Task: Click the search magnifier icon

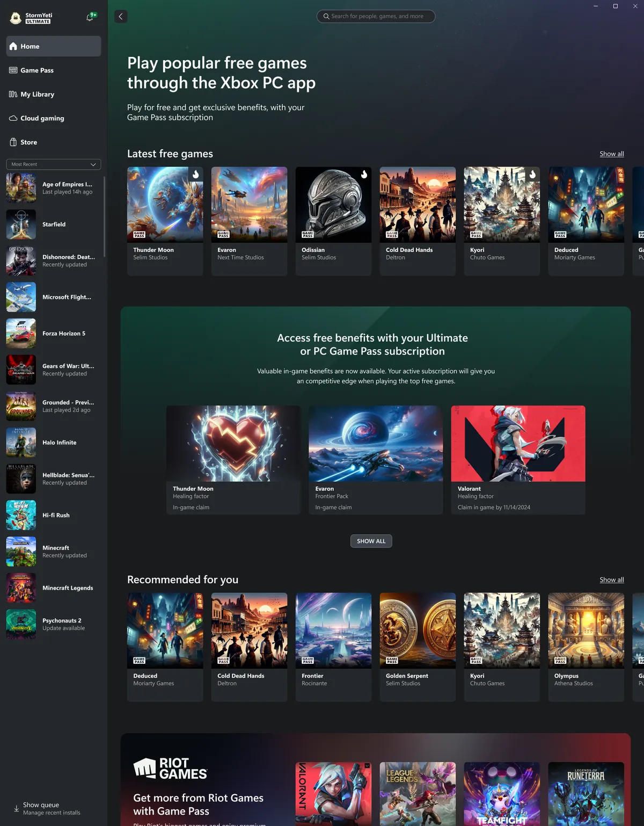Action: [x=326, y=17]
